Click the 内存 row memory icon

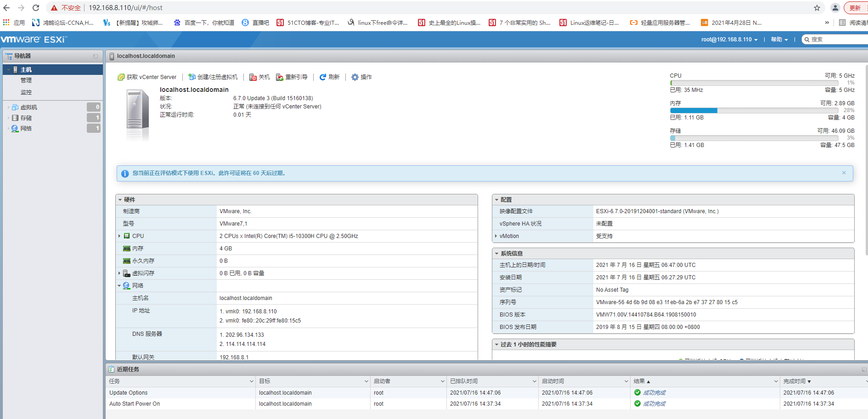(127, 249)
